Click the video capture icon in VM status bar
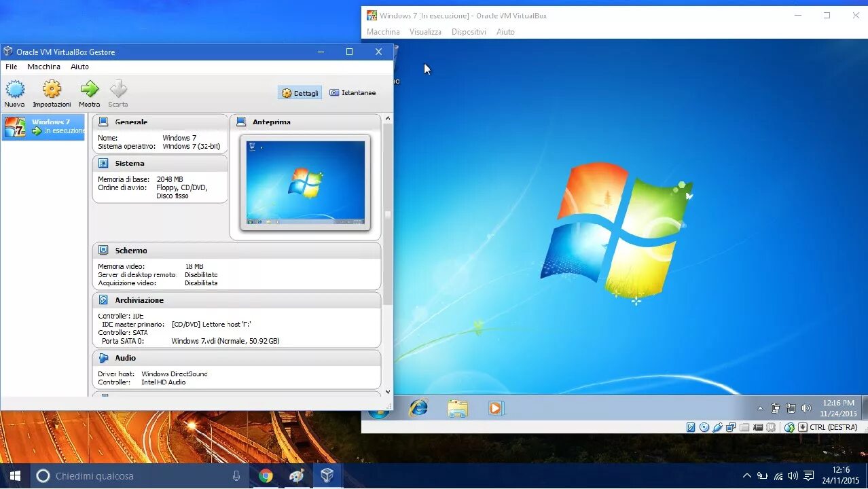The image size is (868, 489). [x=758, y=427]
